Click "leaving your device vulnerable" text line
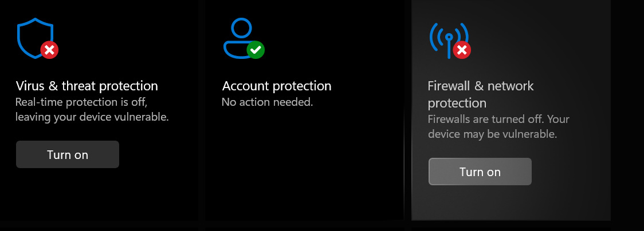Image resolution: width=644 pixels, height=231 pixels. [92, 117]
